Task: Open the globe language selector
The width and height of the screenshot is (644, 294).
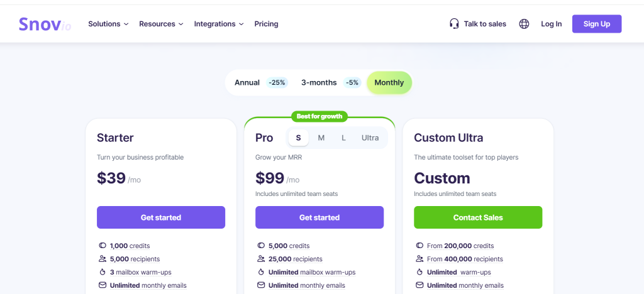Action: [524, 24]
